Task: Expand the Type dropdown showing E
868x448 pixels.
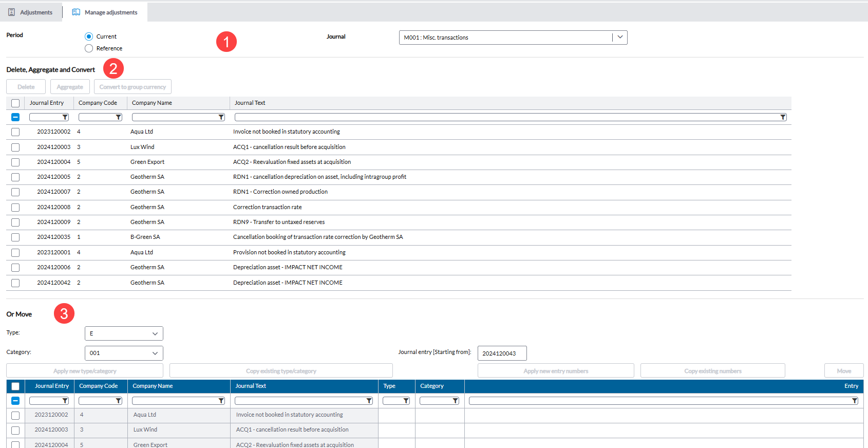Action: (x=124, y=333)
